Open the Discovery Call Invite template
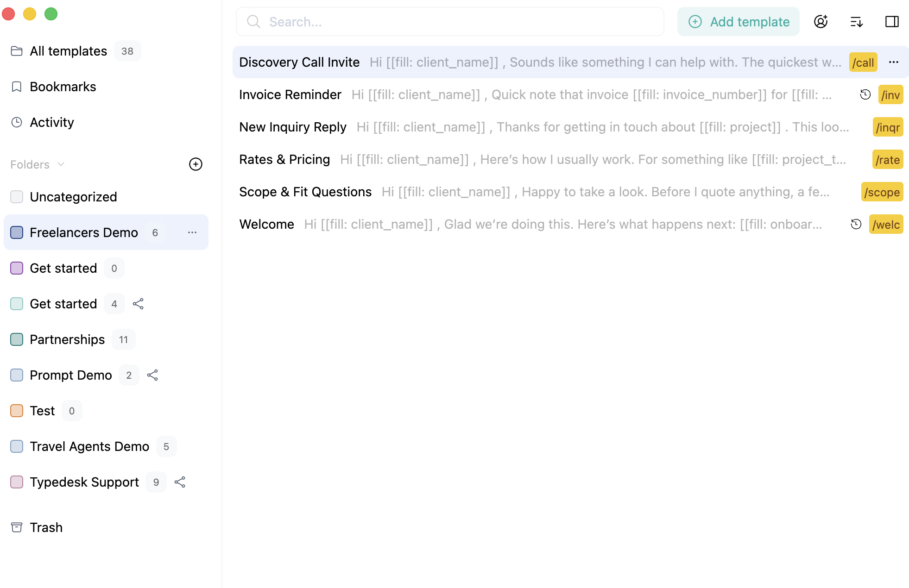909x588 pixels. click(x=570, y=62)
